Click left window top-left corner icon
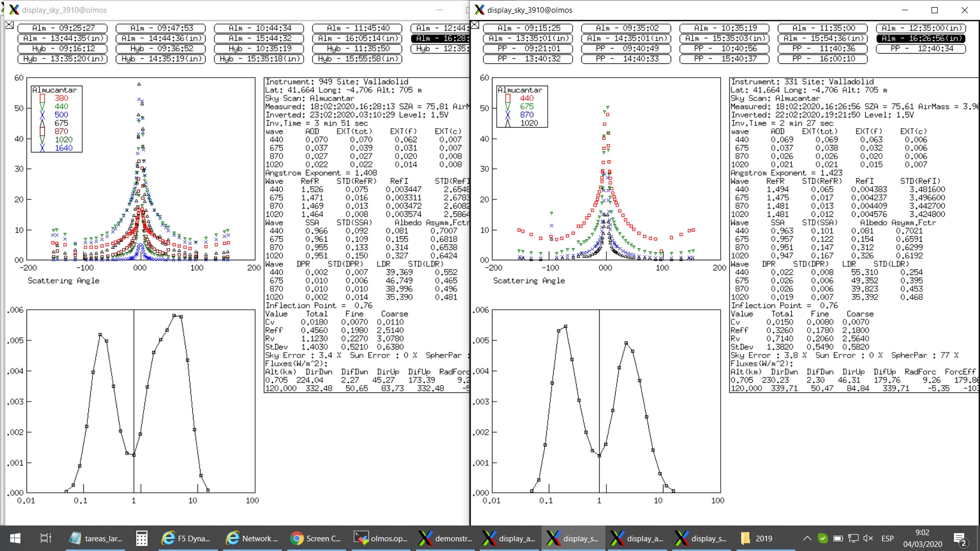 coord(9,25)
